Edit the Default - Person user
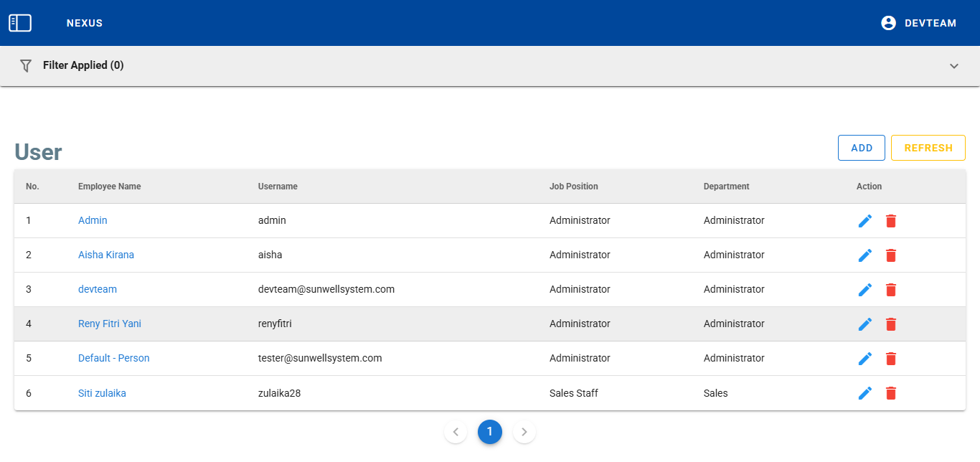The width and height of the screenshot is (980, 462). pos(865,359)
